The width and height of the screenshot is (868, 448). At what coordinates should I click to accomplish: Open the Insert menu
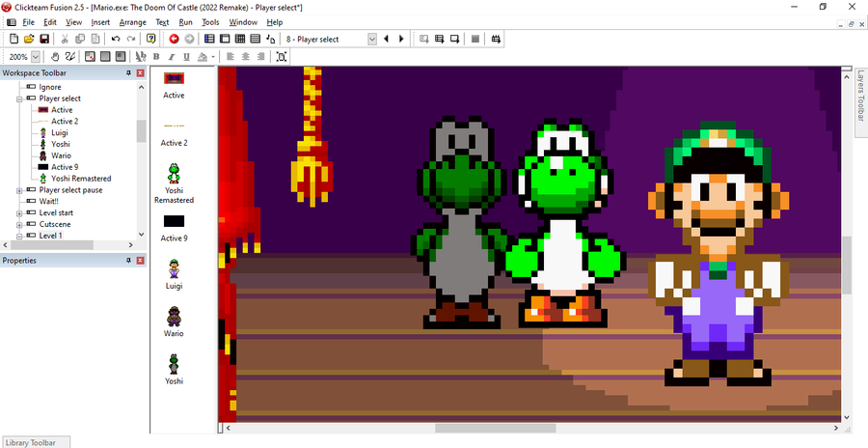coord(100,22)
